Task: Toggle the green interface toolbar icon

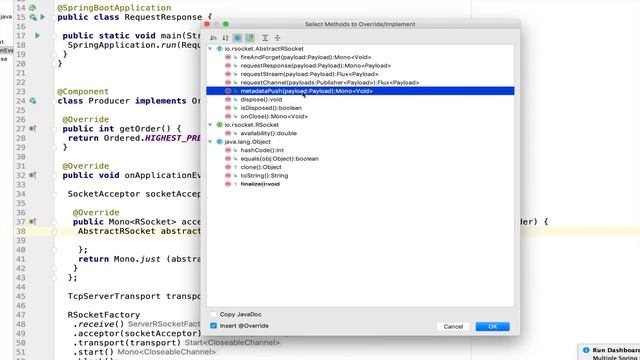Action: (250, 38)
